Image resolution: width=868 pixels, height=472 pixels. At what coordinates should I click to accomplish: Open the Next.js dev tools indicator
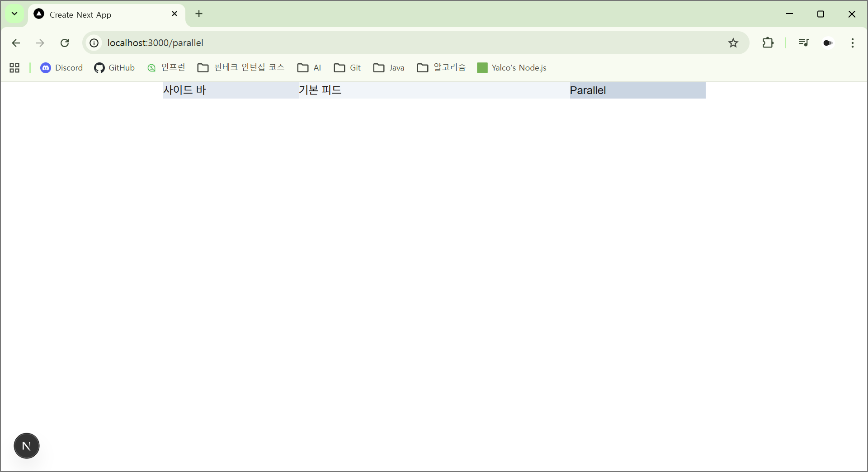pyautogui.click(x=27, y=446)
